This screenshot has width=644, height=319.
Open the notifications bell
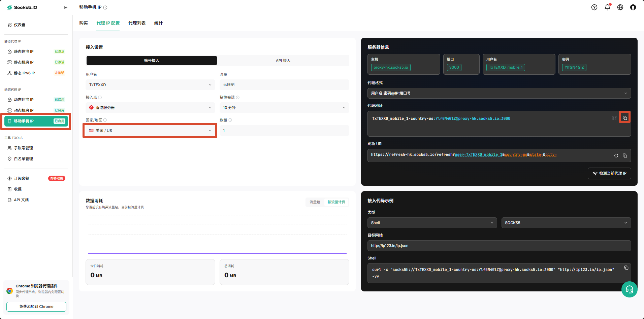point(607,7)
